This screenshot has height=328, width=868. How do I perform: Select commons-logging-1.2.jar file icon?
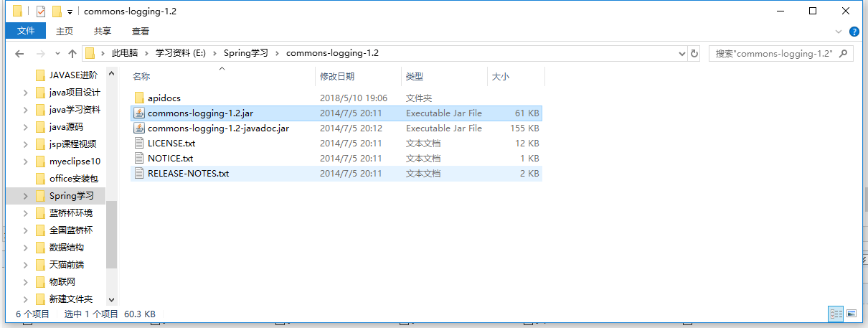[139, 113]
